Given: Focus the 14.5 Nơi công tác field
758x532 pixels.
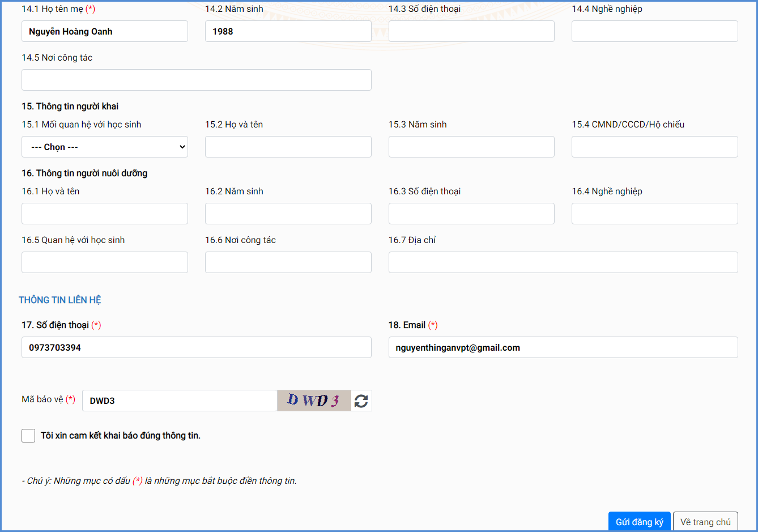Looking at the screenshot, I should (196, 80).
